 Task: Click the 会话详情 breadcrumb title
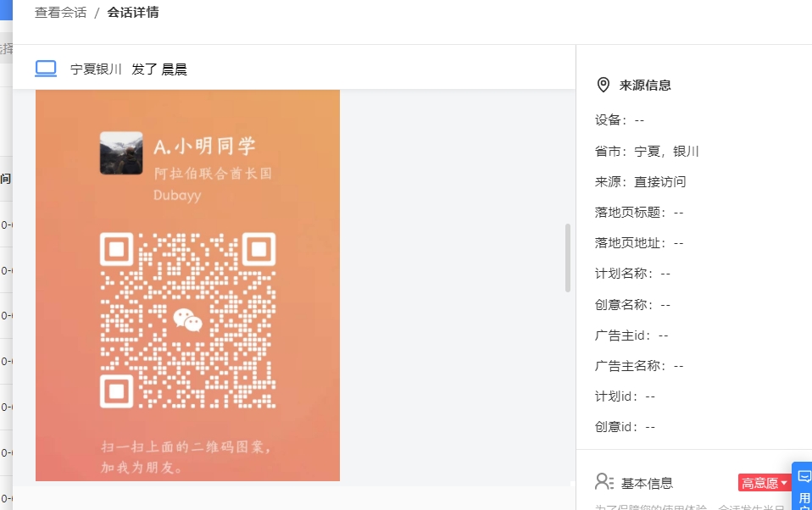[133, 13]
